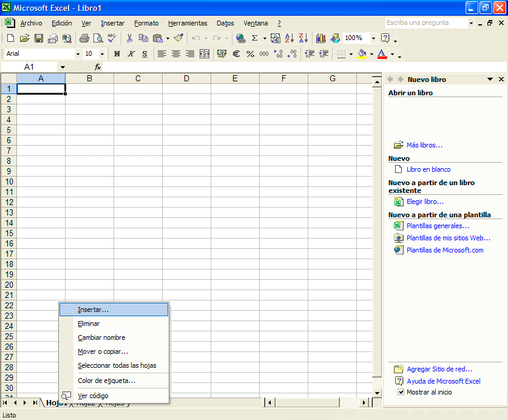Click the thousands separator 000 icon

tap(264, 54)
